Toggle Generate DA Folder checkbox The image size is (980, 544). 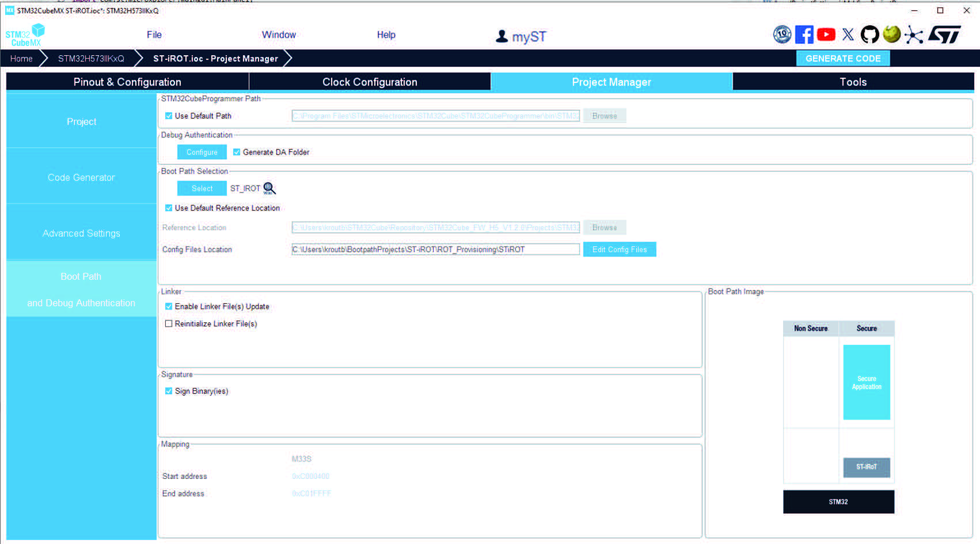[x=237, y=152]
